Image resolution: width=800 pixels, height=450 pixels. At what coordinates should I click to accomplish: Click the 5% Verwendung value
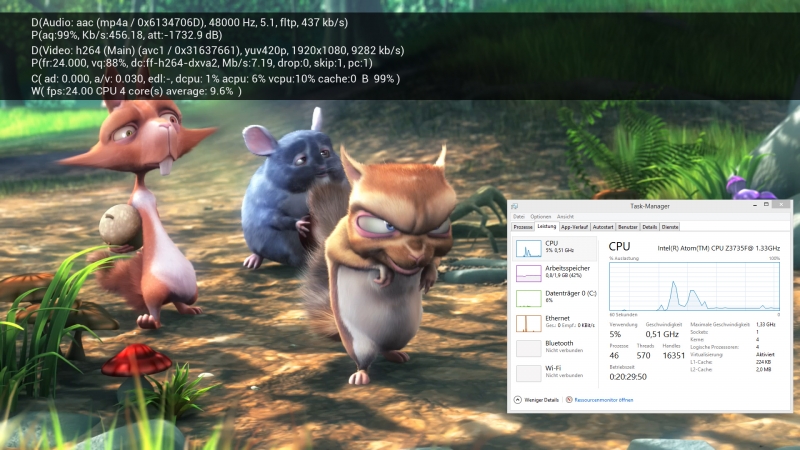[x=615, y=334]
